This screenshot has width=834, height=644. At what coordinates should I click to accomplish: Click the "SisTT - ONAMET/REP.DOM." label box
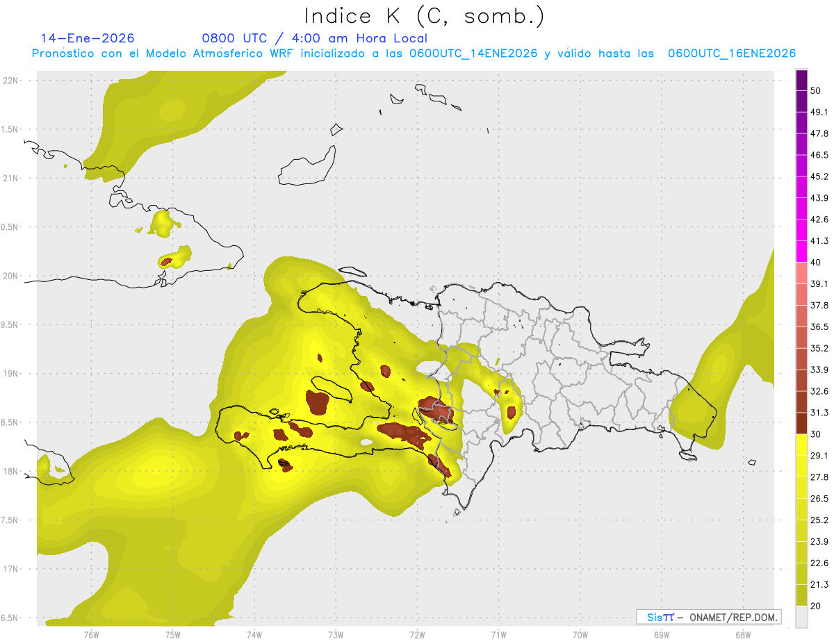point(708,617)
